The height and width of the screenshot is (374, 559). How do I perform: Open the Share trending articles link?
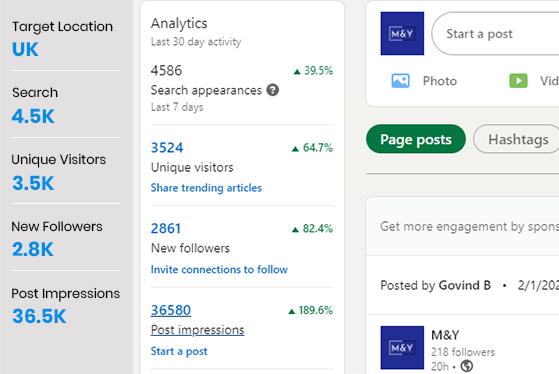click(x=206, y=188)
